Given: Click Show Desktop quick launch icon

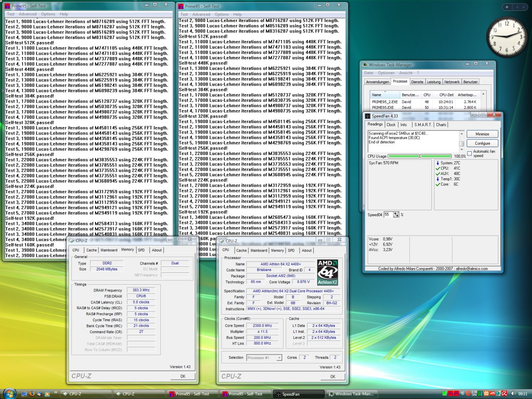Looking at the screenshot, I should [24, 394].
